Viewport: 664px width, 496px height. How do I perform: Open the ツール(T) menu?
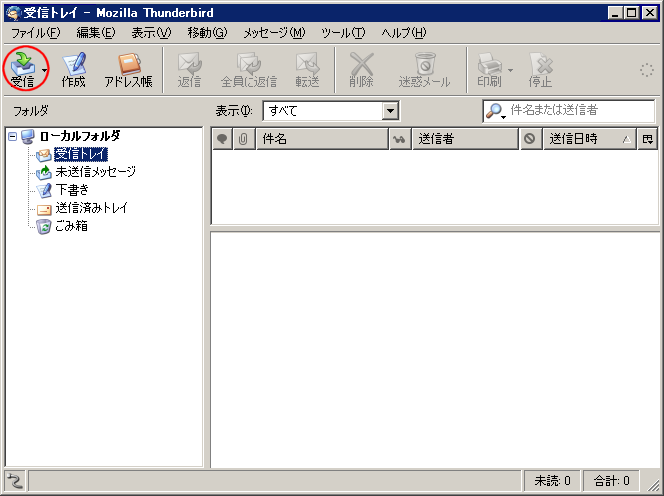(x=343, y=33)
